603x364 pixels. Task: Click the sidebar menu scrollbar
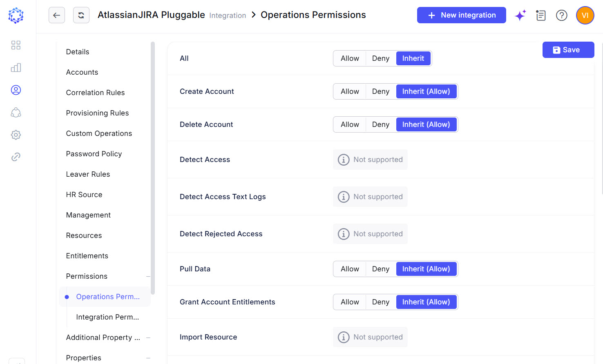[153, 168]
